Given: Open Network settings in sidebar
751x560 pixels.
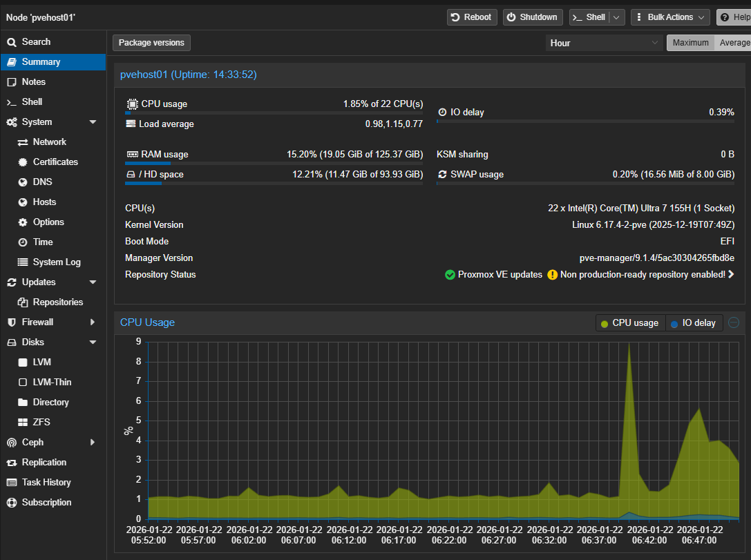Looking at the screenshot, I should pyautogui.click(x=49, y=142).
